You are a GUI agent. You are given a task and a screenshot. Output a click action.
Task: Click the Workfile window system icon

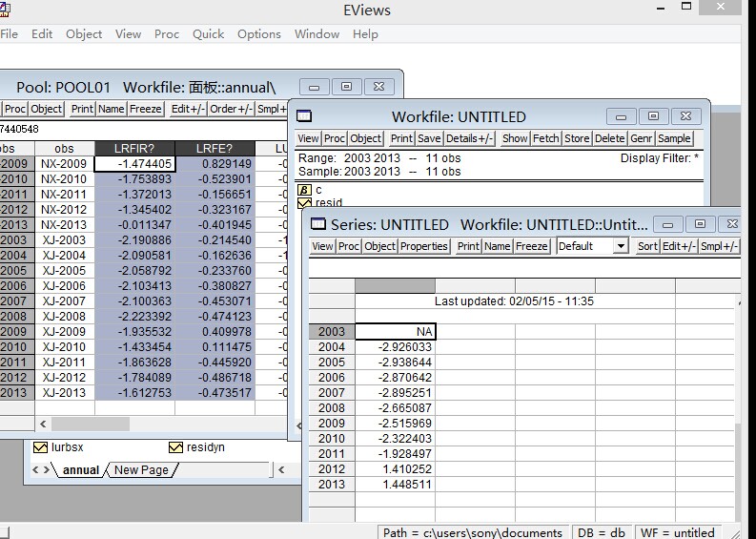(x=304, y=116)
